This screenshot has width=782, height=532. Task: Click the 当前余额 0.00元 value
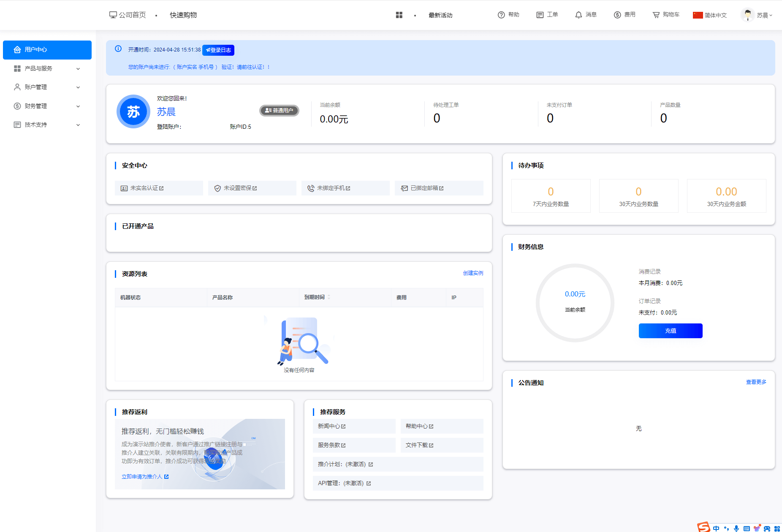[x=334, y=119]
